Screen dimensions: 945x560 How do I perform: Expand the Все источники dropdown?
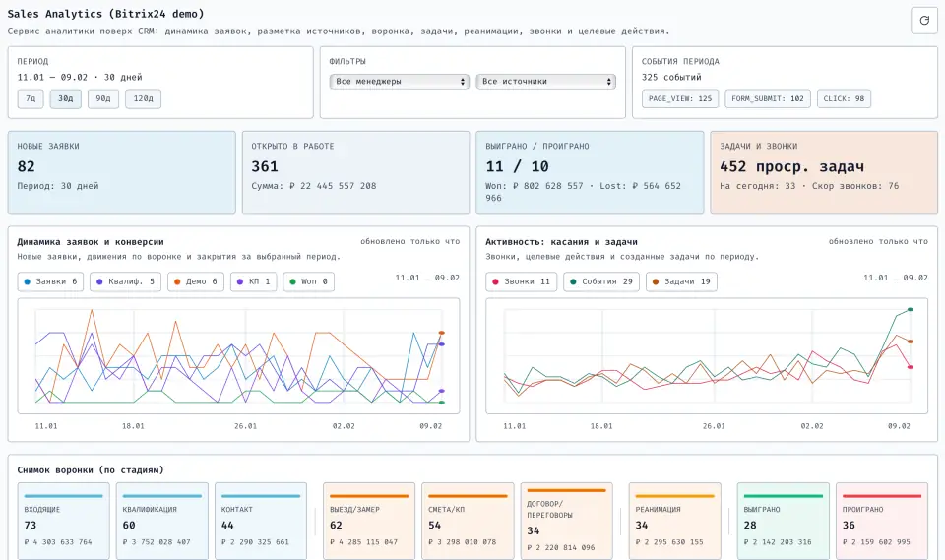545,82
